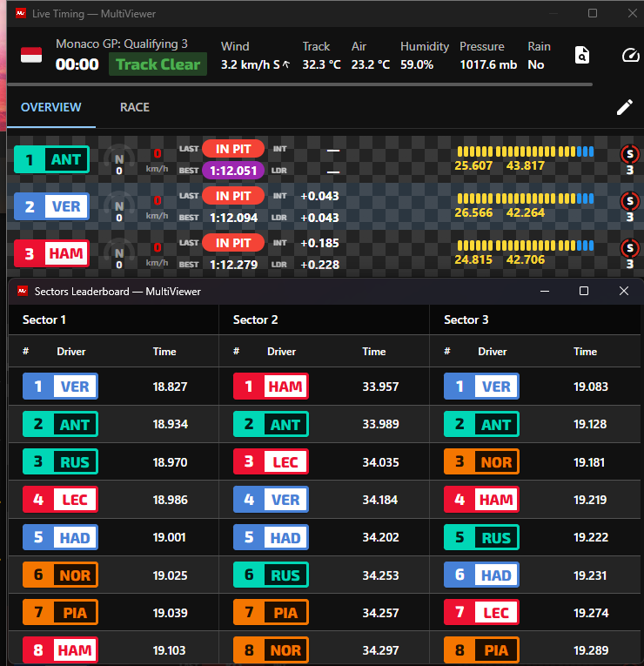This screenshot has height=666, width=644.
Task: Switch to the RACE tab
Action: 135,107
